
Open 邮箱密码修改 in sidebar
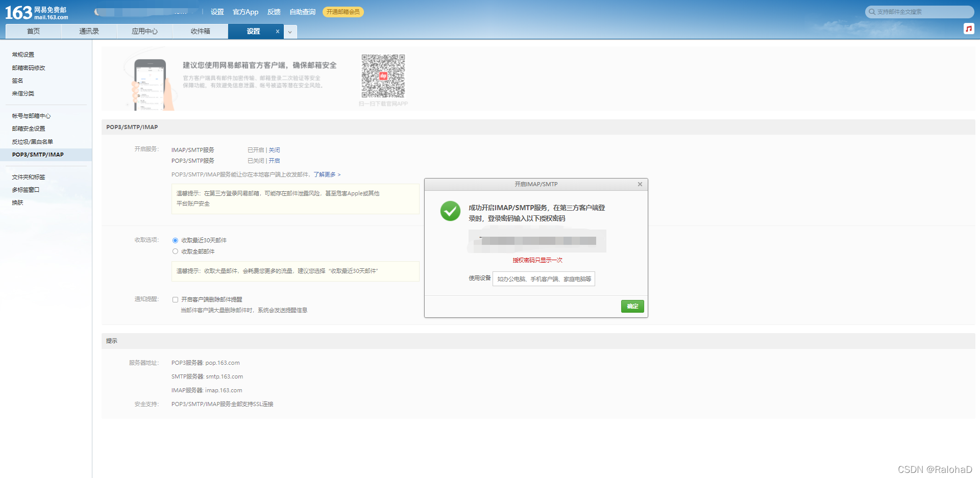pyautogui.click(x=29, y=68)
